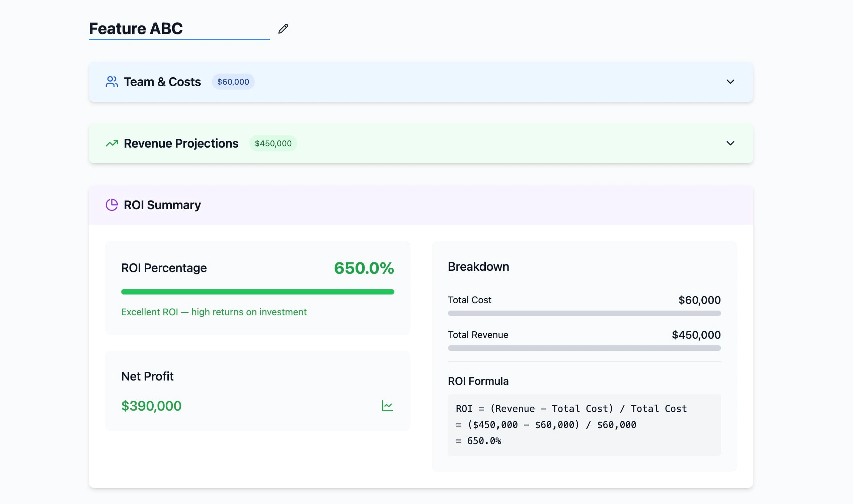Click the green ROI percentage progress bar
The width and height of the screenshot is (853, 504).
point(257,292)
